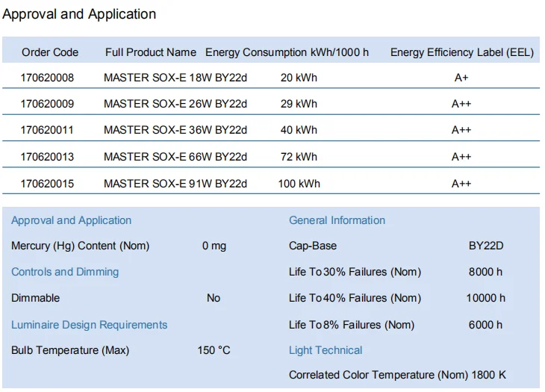Select order code 170620011
545x392 pixels.
point(47,130)
